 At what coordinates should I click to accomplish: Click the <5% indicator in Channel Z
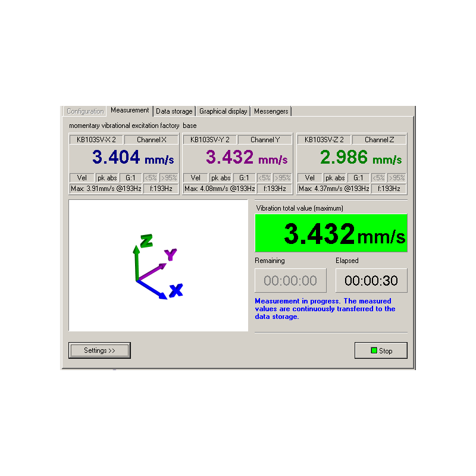(378, 178)
